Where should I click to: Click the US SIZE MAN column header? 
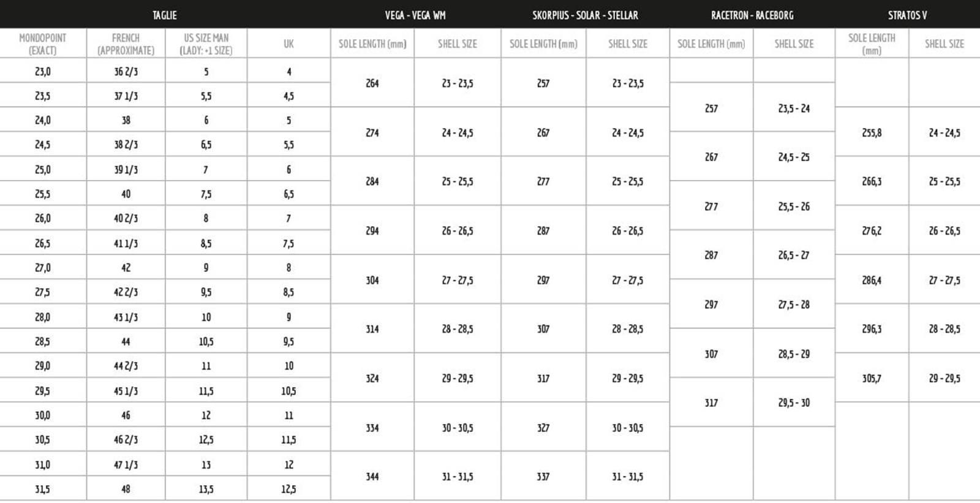(206, 43)
